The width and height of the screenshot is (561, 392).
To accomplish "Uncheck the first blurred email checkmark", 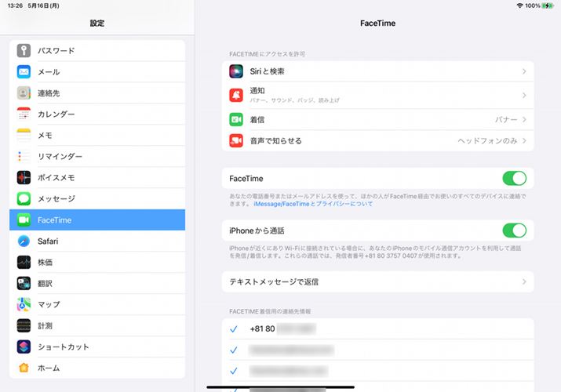I will 234,350.
